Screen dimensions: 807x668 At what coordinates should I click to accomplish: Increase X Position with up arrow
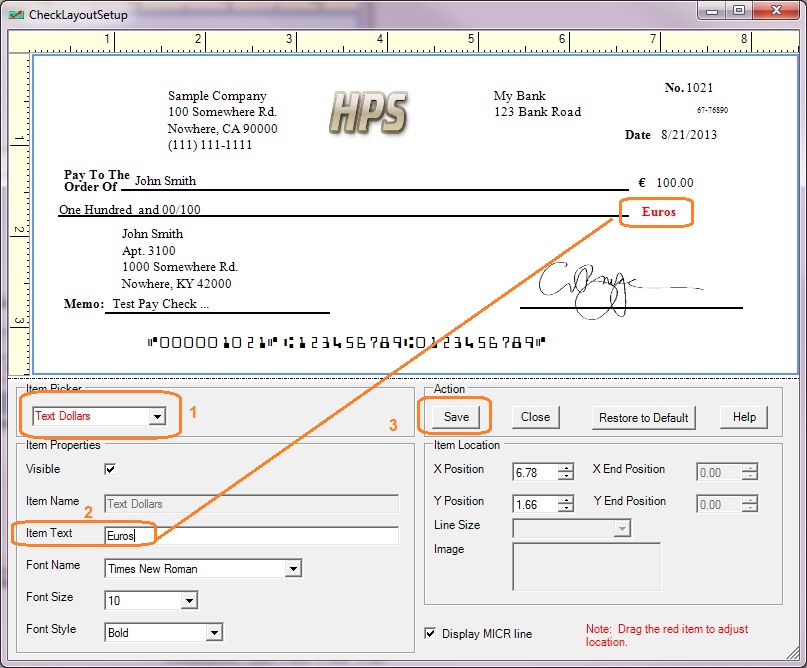click(566, 467)
